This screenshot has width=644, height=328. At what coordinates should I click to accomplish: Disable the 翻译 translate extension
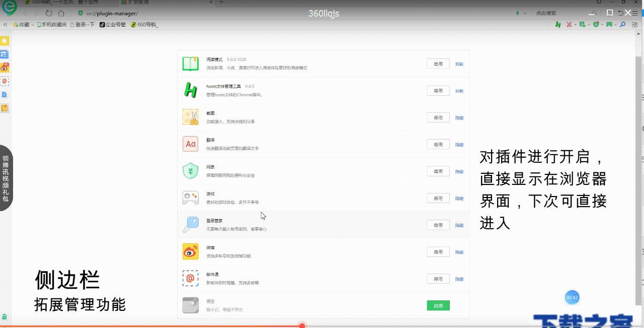438,144
